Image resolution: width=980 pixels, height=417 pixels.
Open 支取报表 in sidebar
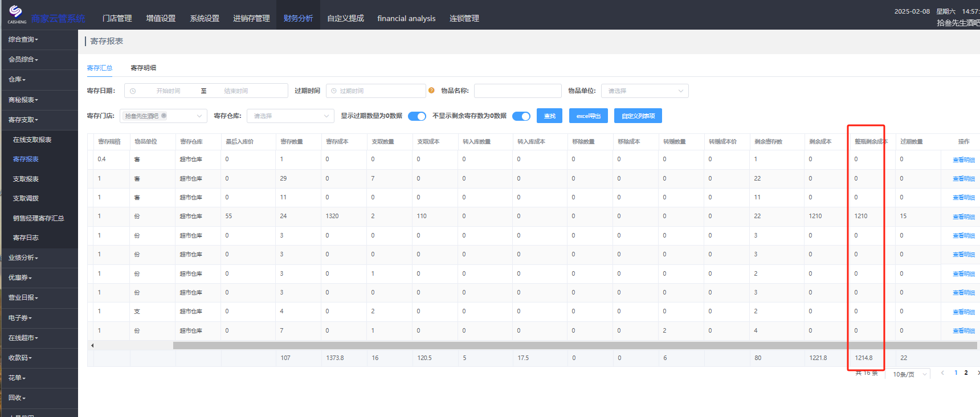26,179
